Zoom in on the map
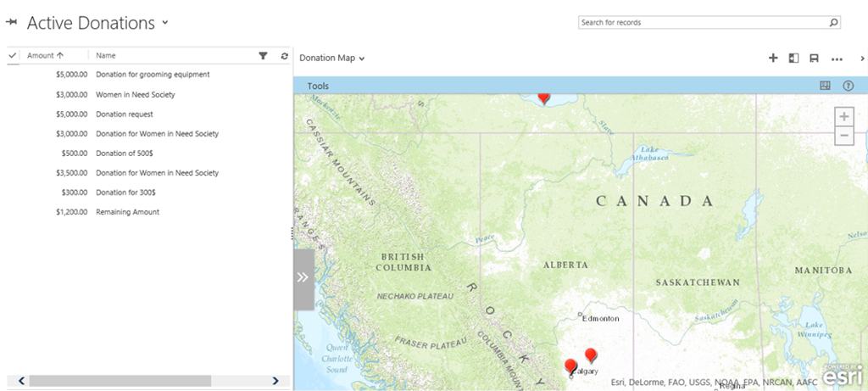 pyautogui.click(x=843, y=117)
